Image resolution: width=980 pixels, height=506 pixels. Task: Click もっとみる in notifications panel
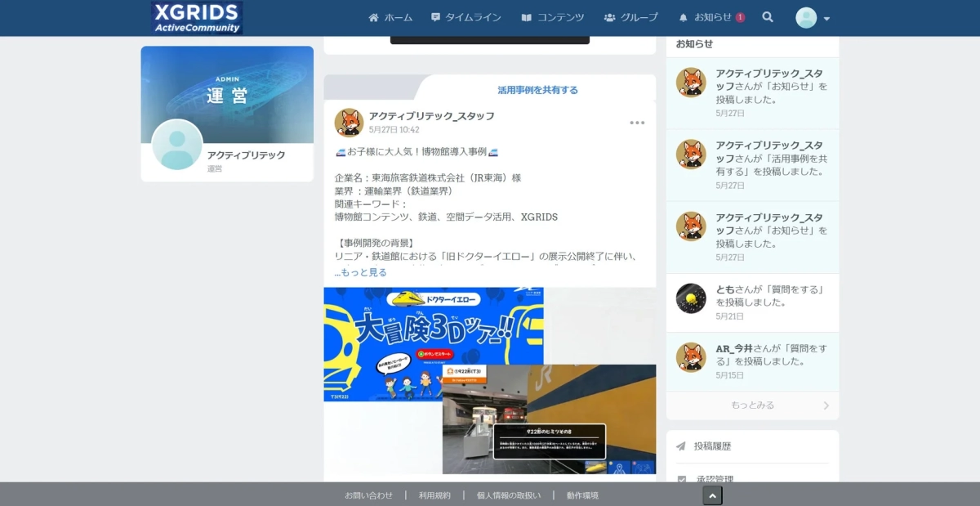752,405
